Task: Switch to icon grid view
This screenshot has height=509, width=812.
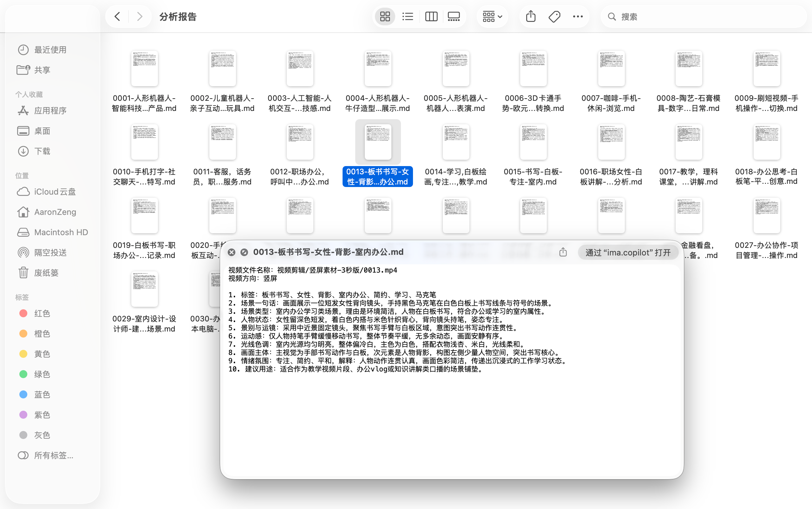Action: point(385,16)
